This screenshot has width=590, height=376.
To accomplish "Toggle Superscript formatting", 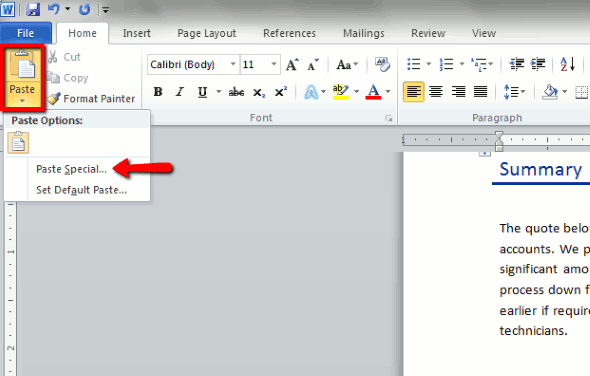I will 281,92.
